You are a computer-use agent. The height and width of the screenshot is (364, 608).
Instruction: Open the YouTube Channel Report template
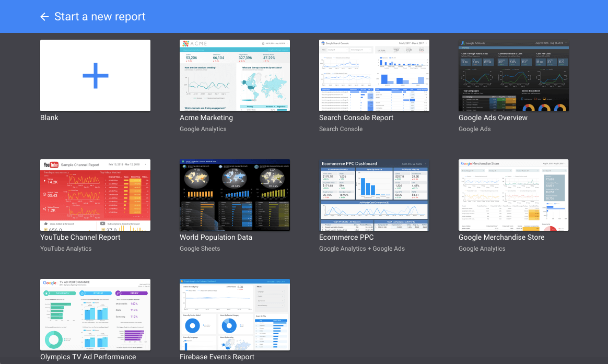coord(95,195)
